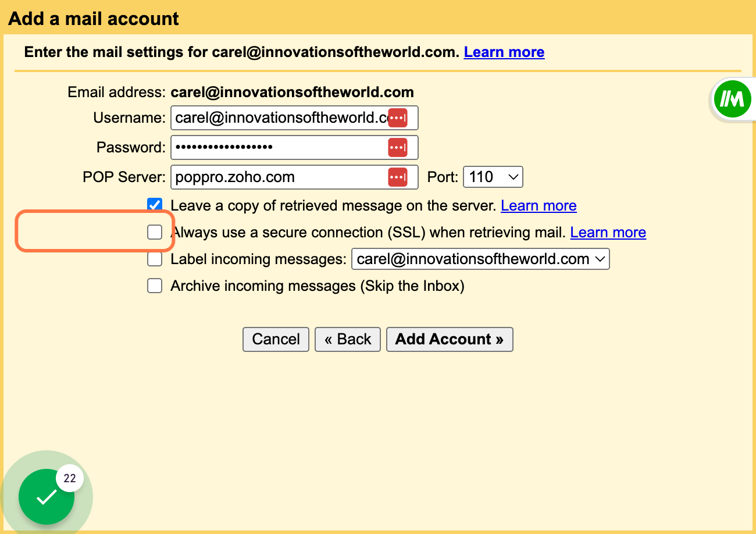Focus the Password input field

pos(294,147)
